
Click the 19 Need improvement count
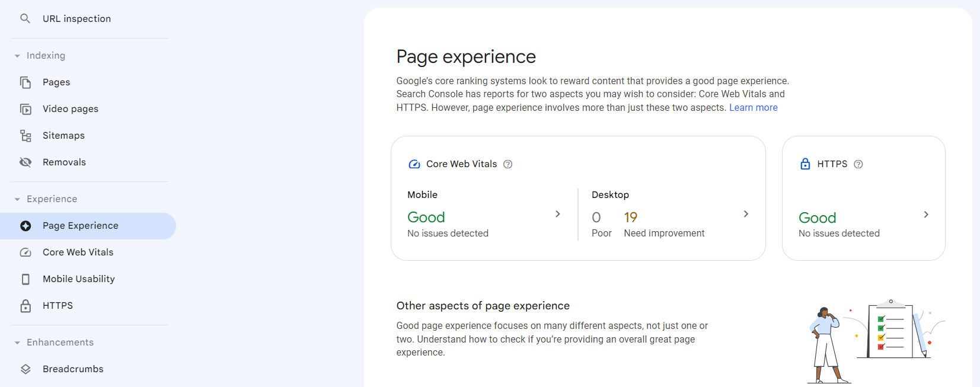click(630, 218)
